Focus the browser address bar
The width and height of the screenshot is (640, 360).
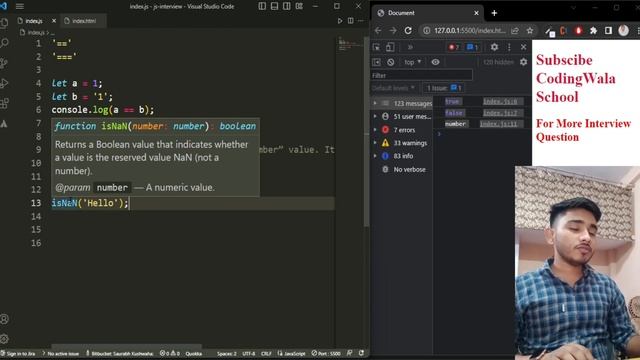[x=469, y=31]
